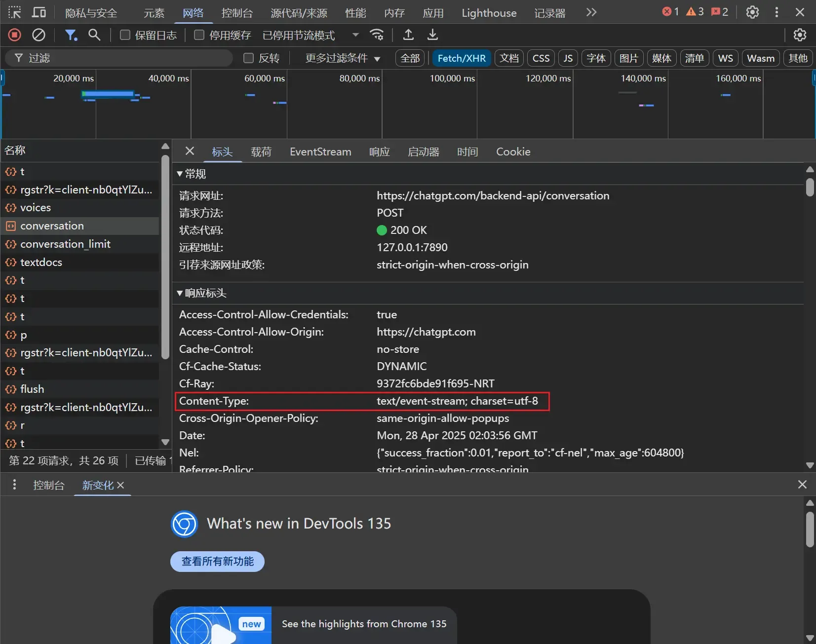The image size is (816, 644).
Task: Toggle the 图片 image filter chip
Action: 628,58
